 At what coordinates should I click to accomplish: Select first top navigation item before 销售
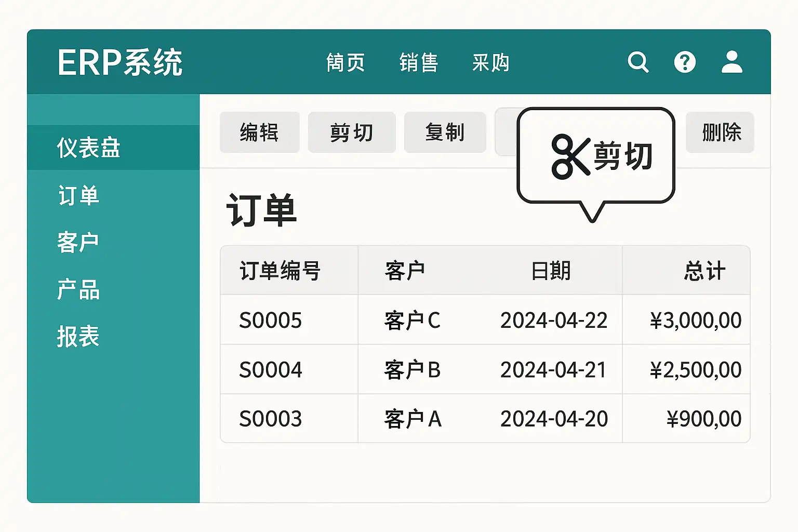click(345, 63)
